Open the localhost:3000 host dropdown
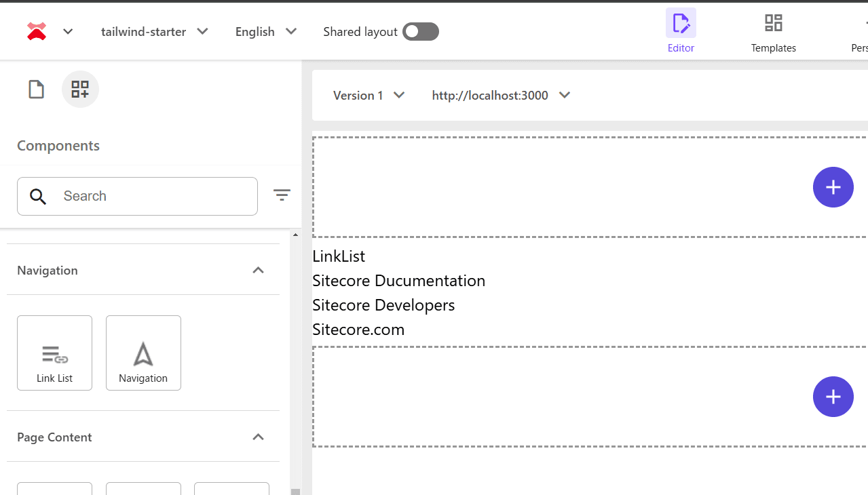The height and width of the screenshot is (495, 868). click(500, 96)
